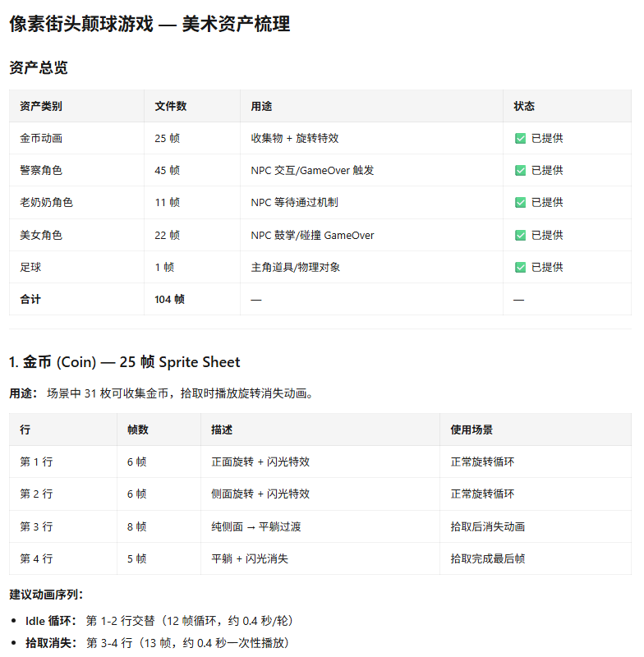Viewport: 644px width, 657px height.
Task: Select the 第 4 行 cell
Action: (63, 558)
